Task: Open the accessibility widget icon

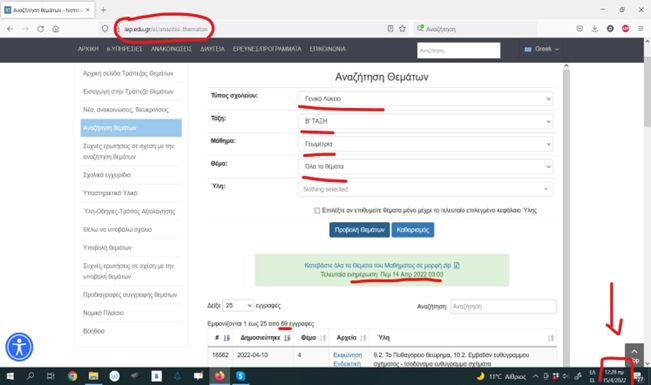Action: tap(19, 347)
